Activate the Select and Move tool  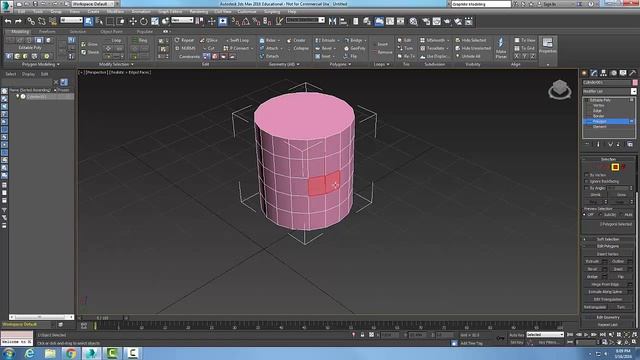coord(133,21)
